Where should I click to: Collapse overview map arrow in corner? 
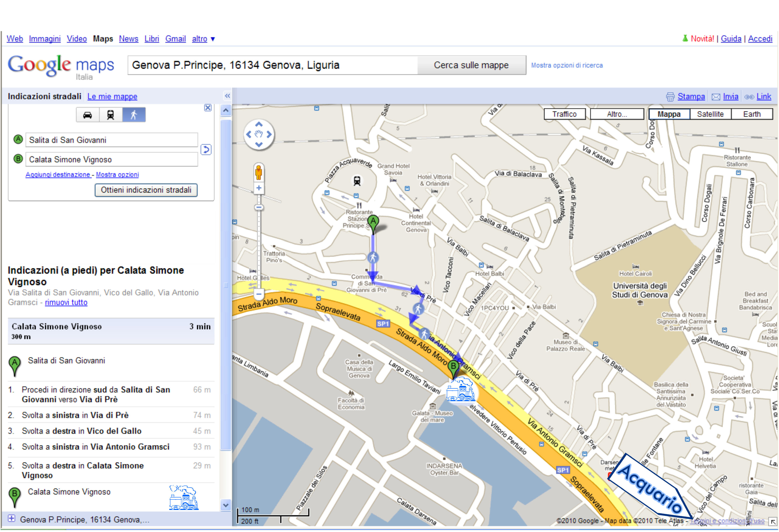(x=773, y=522)
